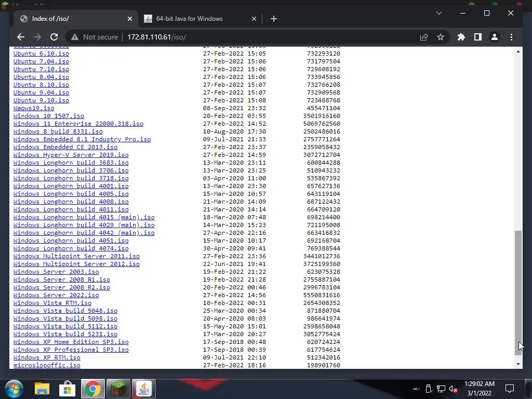532x399 pixels.
Task: Open Windows_Longhorn_build_3683.iso link
Action: click(71, 163)
